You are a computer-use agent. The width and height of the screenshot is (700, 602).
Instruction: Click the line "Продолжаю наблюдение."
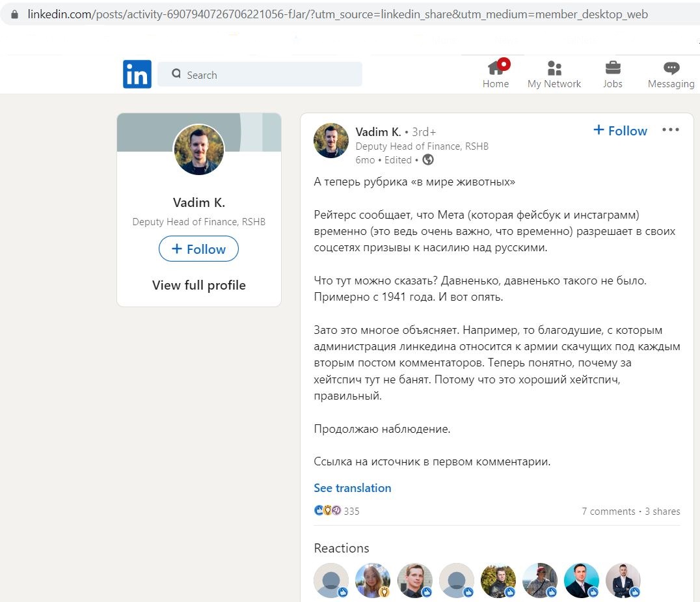click(382, 429)
